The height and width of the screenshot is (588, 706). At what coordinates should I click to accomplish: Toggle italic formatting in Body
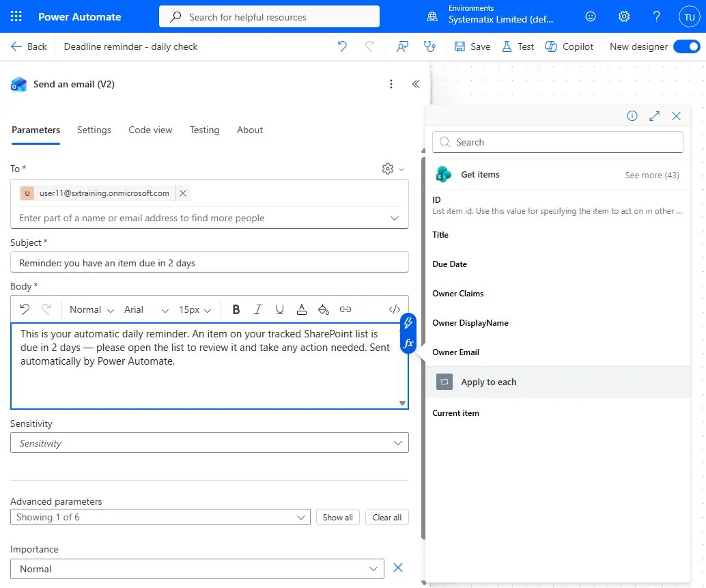[x=257, y=309]
